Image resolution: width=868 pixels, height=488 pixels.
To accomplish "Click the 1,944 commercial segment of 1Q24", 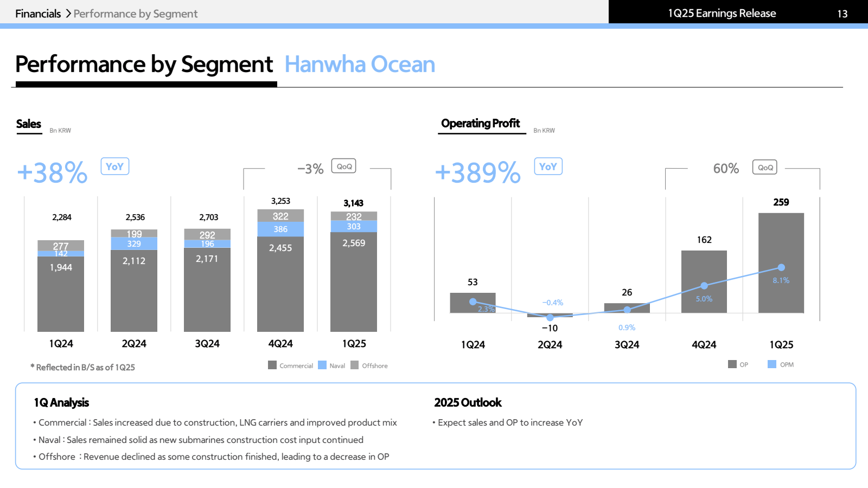I will [61, 293].
